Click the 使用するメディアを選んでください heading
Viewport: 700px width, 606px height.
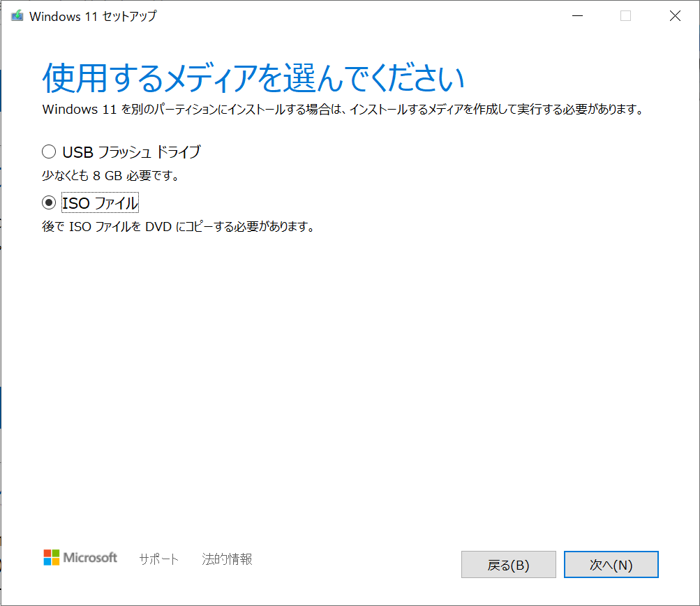click(x=253, y=78)
